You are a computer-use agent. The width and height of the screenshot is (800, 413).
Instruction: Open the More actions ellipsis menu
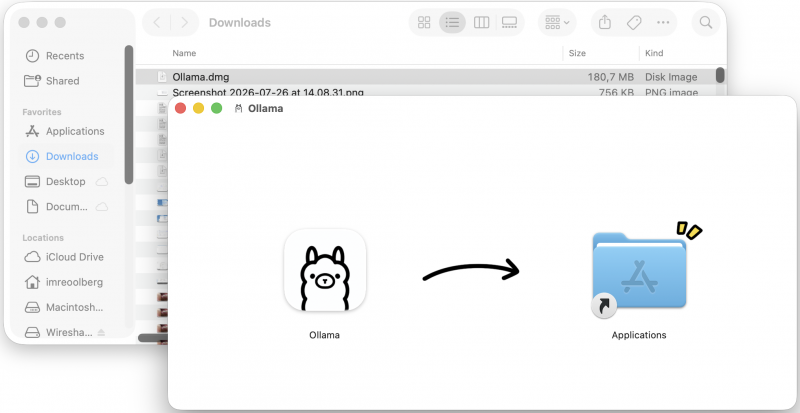point(663,22)
